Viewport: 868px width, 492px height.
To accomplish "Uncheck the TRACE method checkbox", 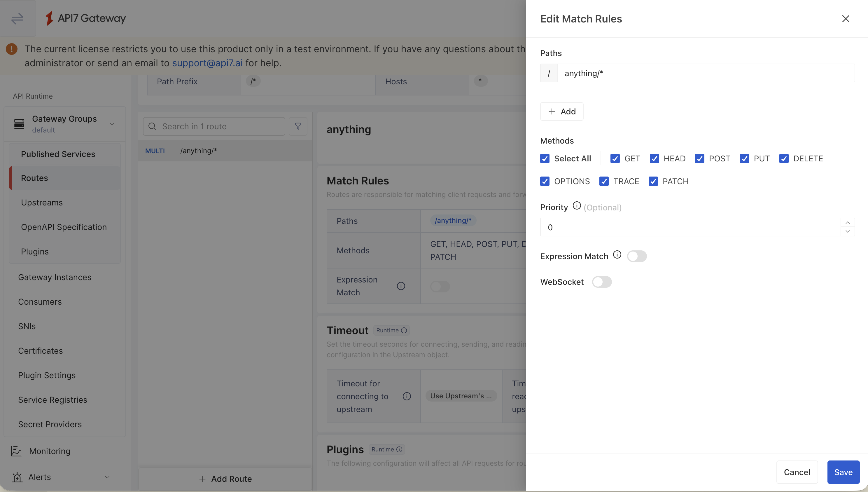I will tap(604, 182).
